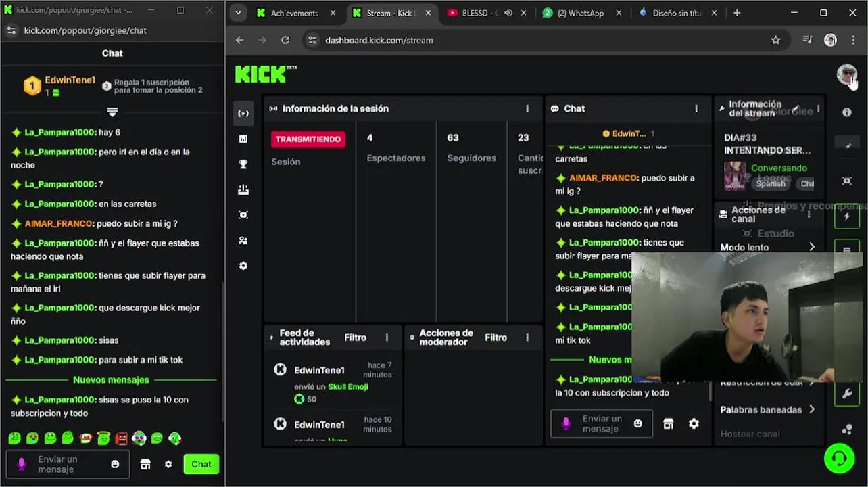Viewport: 868px width, 487px height.
Task: Click the Skull Emoji link in the activity feed
Action: coord(347,386)
